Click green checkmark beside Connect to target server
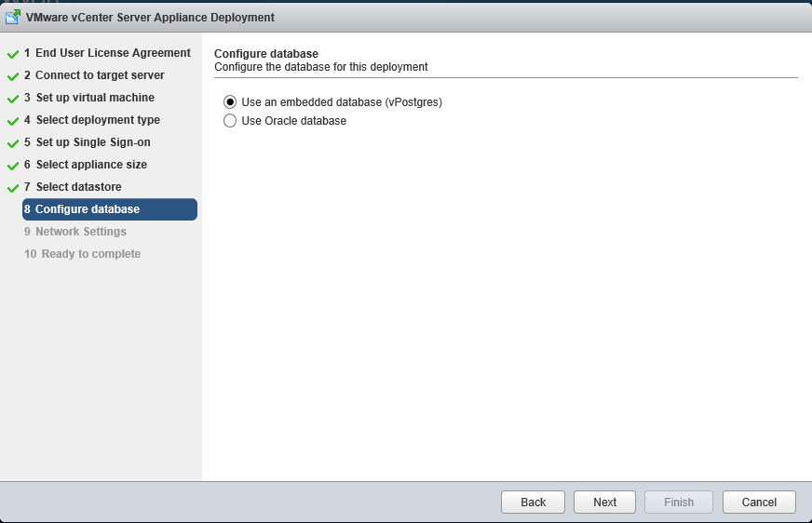 tap(13, 76)
